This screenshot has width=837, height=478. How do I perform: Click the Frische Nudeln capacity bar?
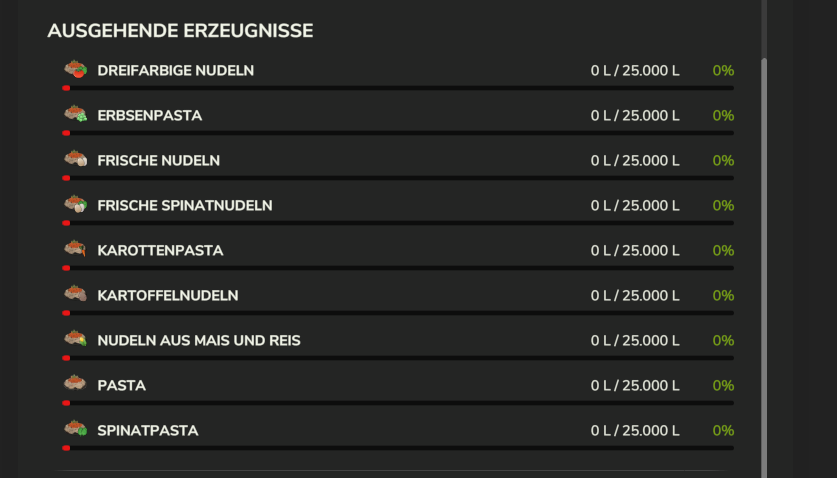pyautogui.click(x=398, y=178)
